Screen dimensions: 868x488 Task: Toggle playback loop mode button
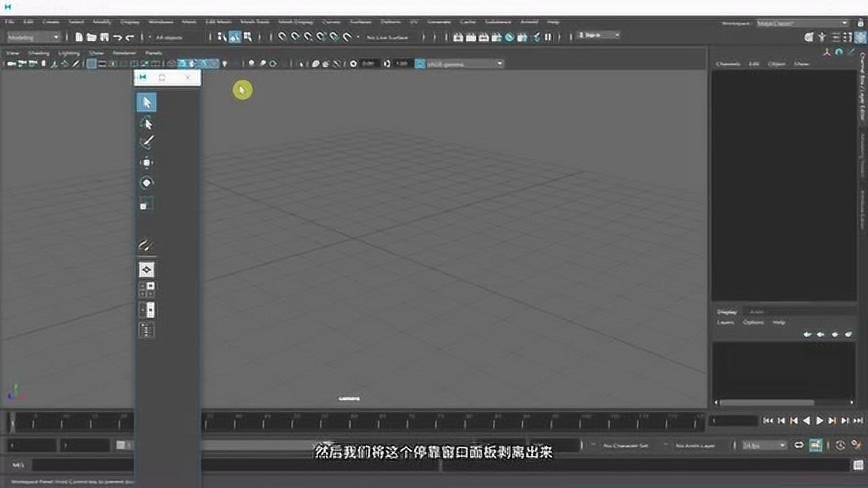799,445
